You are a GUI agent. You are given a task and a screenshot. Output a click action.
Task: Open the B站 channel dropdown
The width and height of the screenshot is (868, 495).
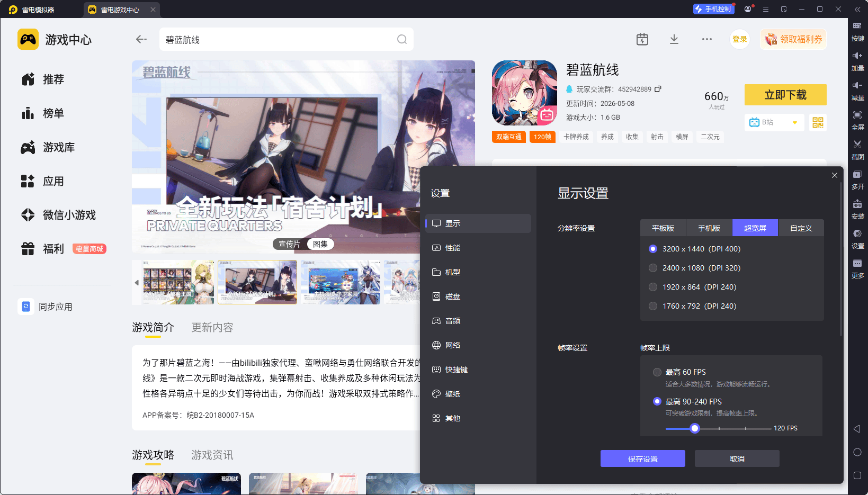coord(774,122)
